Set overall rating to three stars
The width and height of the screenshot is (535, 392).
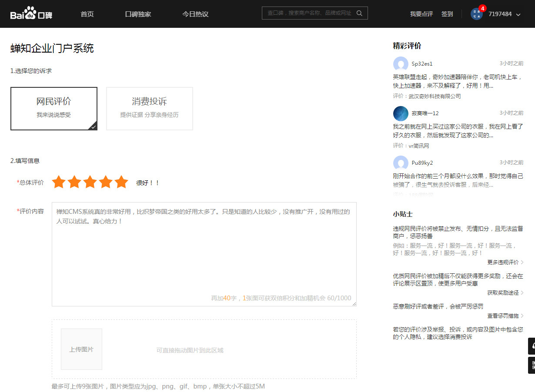point(90,182)
